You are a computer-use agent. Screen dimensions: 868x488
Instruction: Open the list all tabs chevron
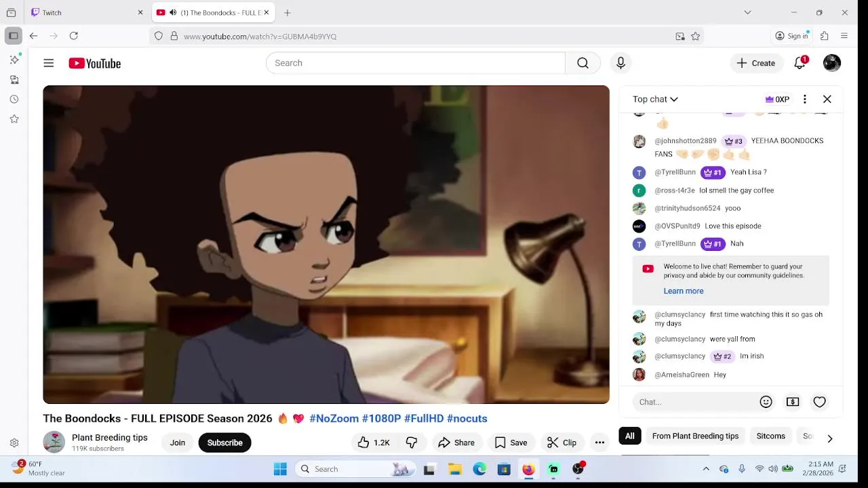click(x=747, y=12)
